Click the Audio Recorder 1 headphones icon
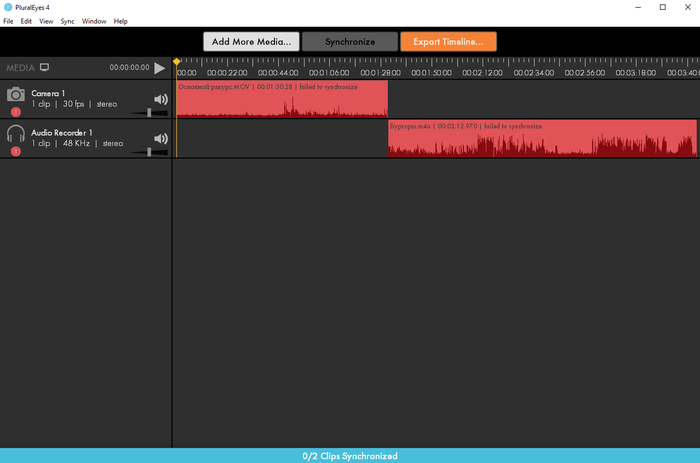The height and width of the screenshot is (463, 700). 15,133
